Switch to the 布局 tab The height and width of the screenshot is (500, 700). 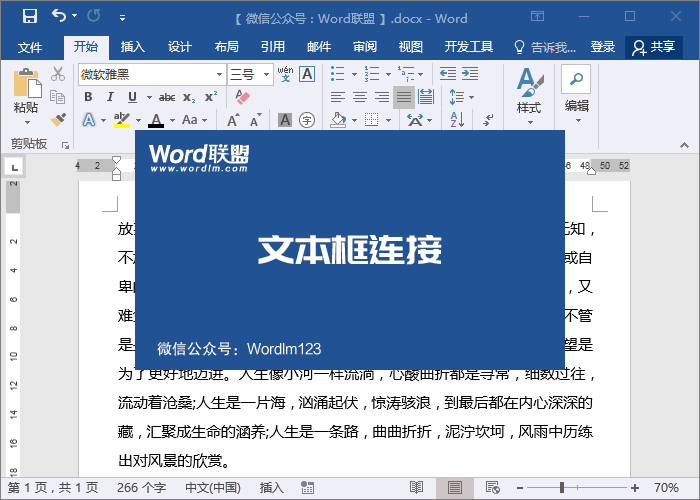[x=226, y=47]
